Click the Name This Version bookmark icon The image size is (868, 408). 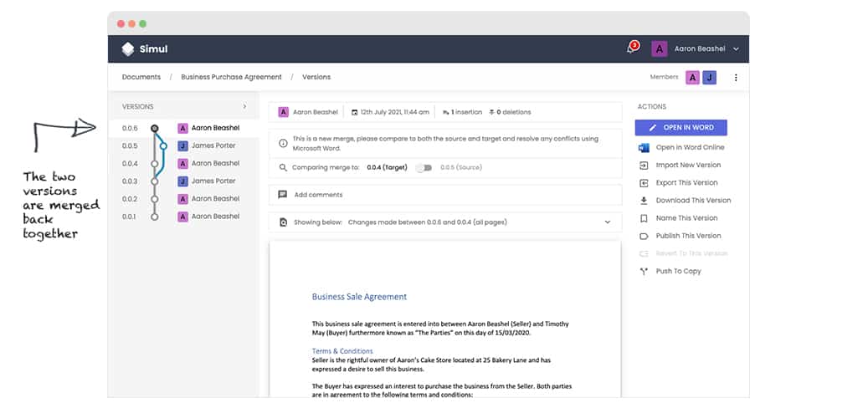click(x=644, y=218)
